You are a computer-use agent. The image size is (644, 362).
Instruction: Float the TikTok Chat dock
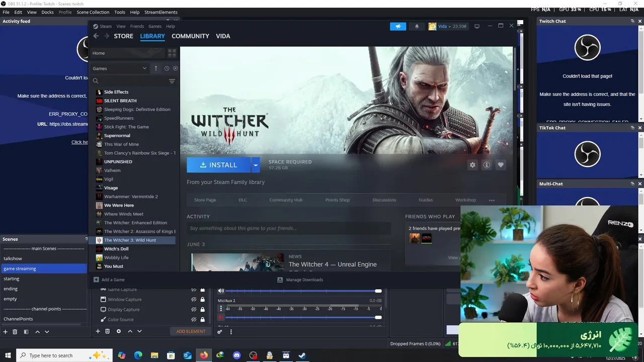coord(632,128)
